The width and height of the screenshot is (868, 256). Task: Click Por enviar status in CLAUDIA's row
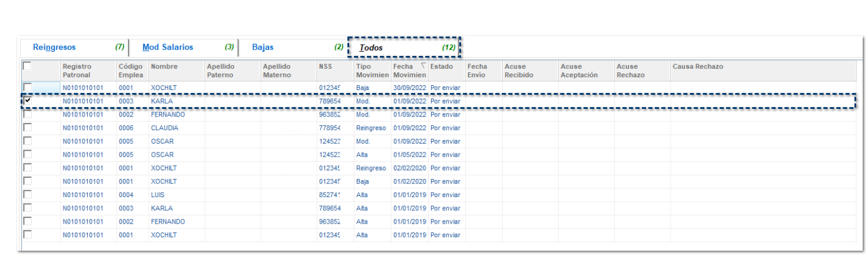click(x=445, y=128)
